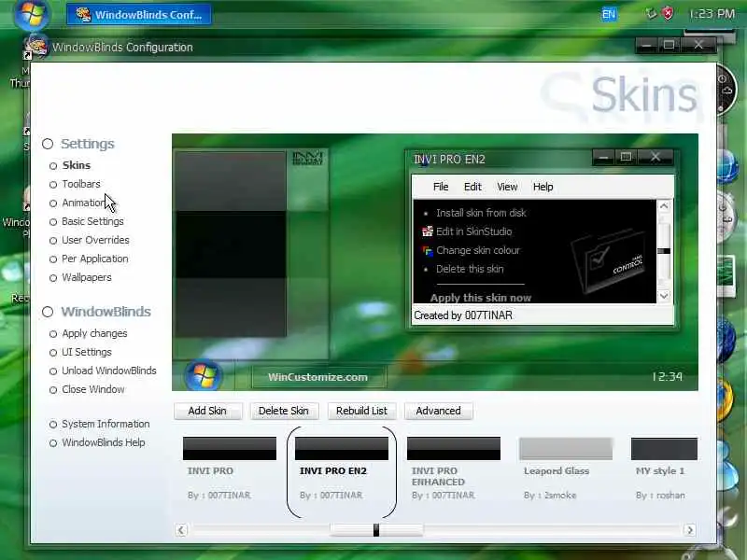The width and height of the screenshot is (747, 560).
Task: Open File menu in skin preview
Action: click(441, 187)
